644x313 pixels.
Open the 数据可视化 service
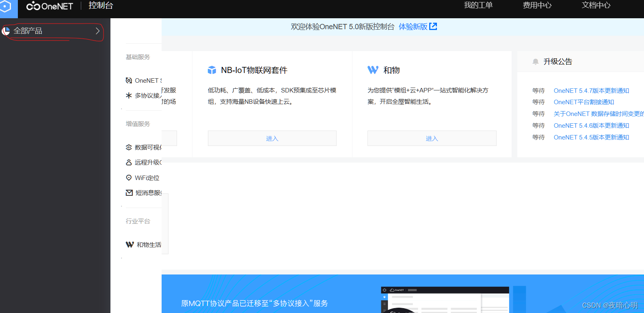coord(148,148)
